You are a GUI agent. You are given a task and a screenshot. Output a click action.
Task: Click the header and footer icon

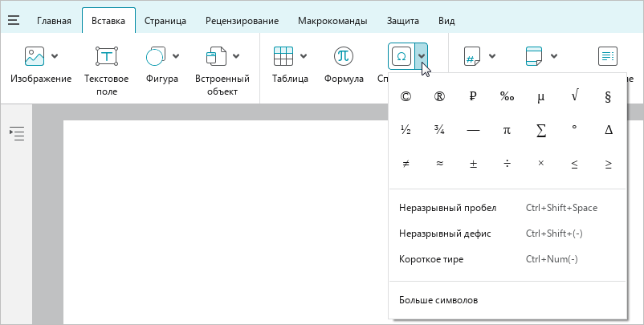coord(533,56)
